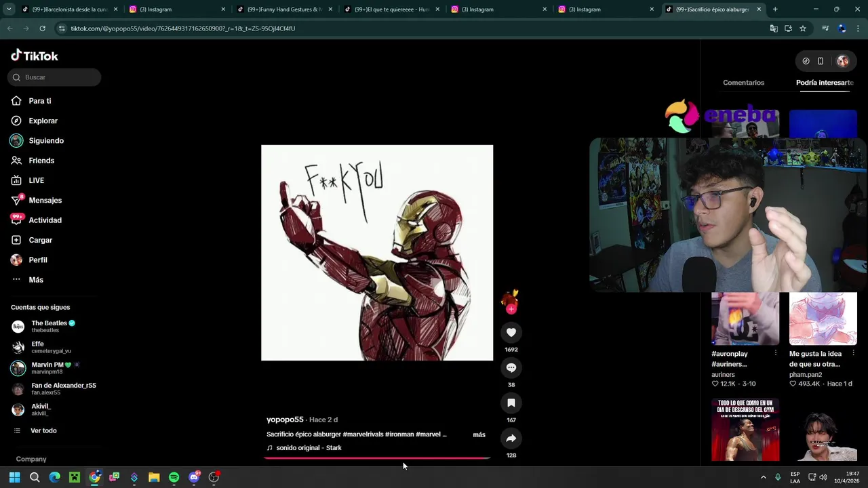Open Fan de Alexander_r55 account

54,388
